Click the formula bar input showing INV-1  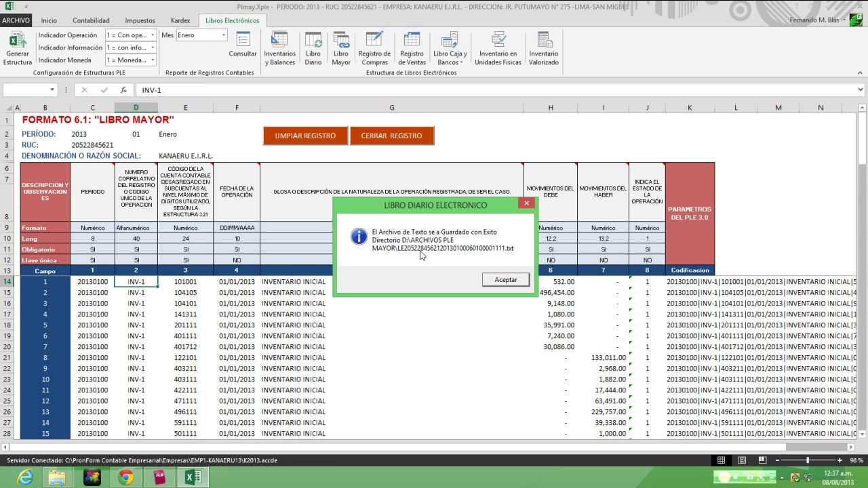[x=495, y=90]
